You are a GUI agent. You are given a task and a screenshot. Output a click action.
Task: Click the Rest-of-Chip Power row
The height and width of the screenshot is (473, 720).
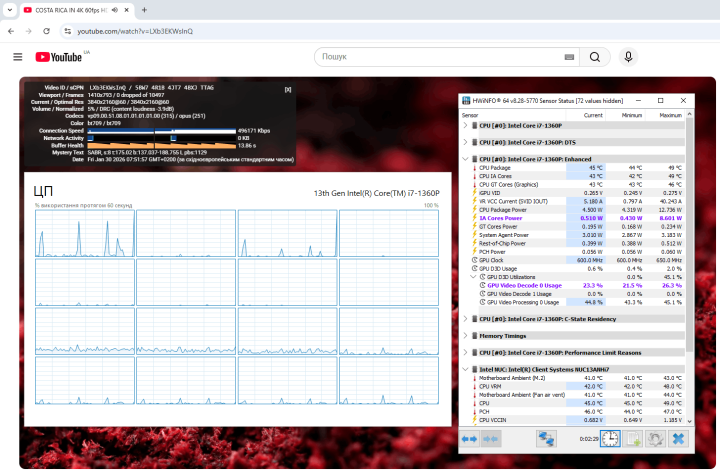[577, 243]
